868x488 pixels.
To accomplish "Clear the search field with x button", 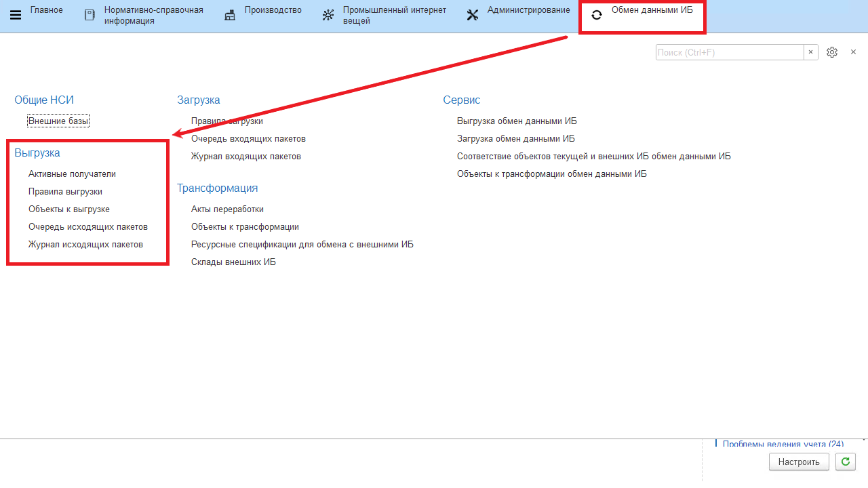I will [810, 52].
